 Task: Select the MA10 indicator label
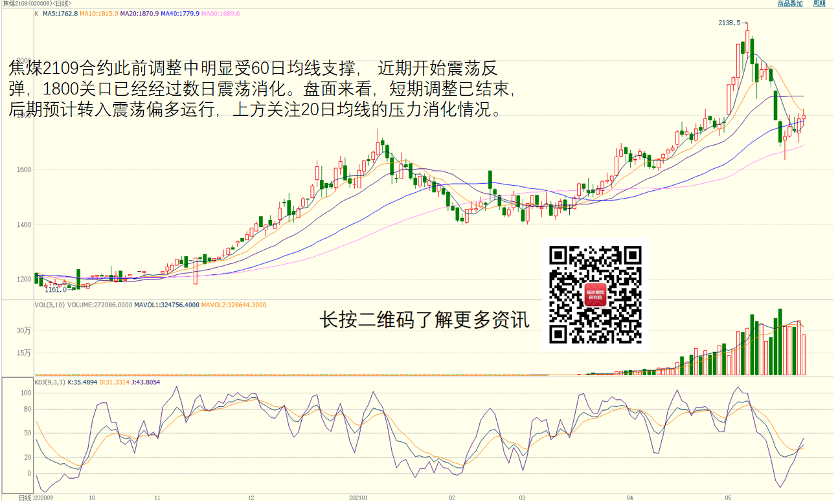click(x=99, y=14)
